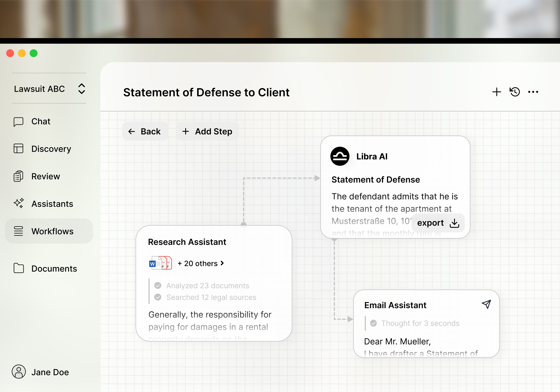Open the version history clock icon
Screen dimensions: 560x392
click(x=515, y=92)
